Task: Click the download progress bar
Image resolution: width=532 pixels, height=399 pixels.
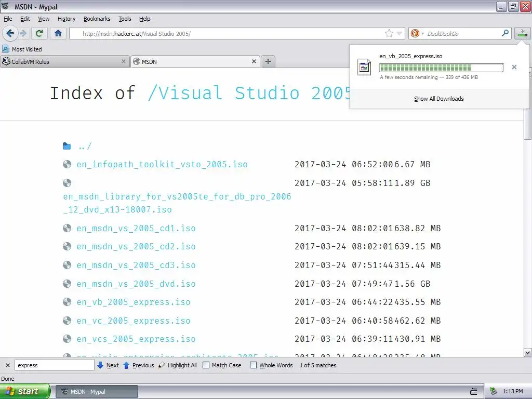Action: pos(441,68)
